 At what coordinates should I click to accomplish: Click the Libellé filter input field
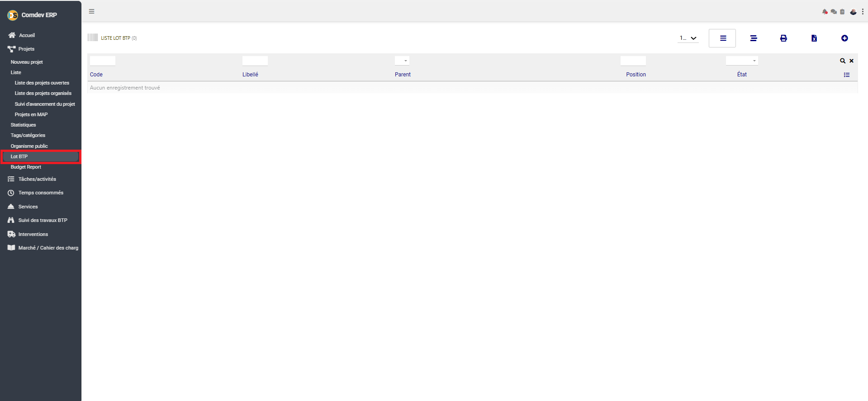[255, 61]
